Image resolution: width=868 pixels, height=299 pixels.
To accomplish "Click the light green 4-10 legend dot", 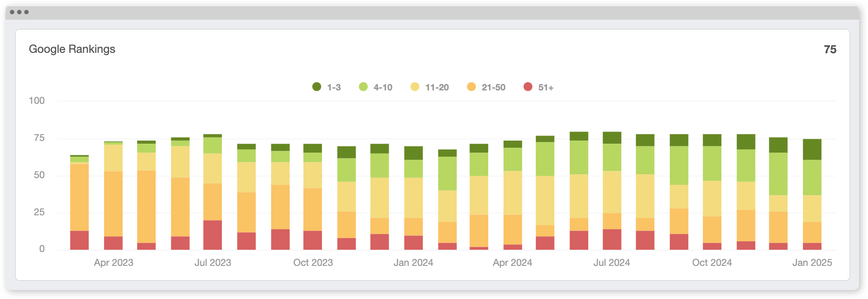I will click(x=363, y=87).
